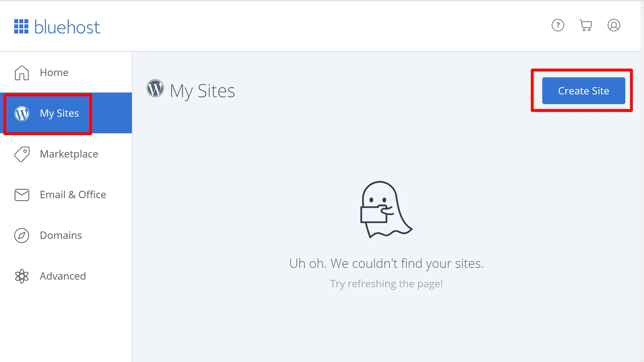Click the shopping cart icon
The image size is (644, 362).
coord(586,25)
